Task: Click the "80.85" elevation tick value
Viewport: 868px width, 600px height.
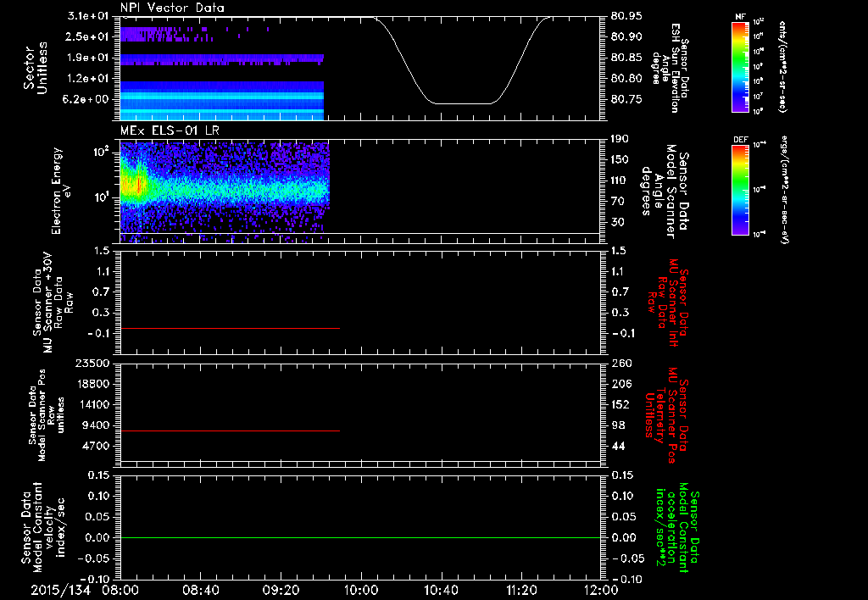Action: point(626,58)
